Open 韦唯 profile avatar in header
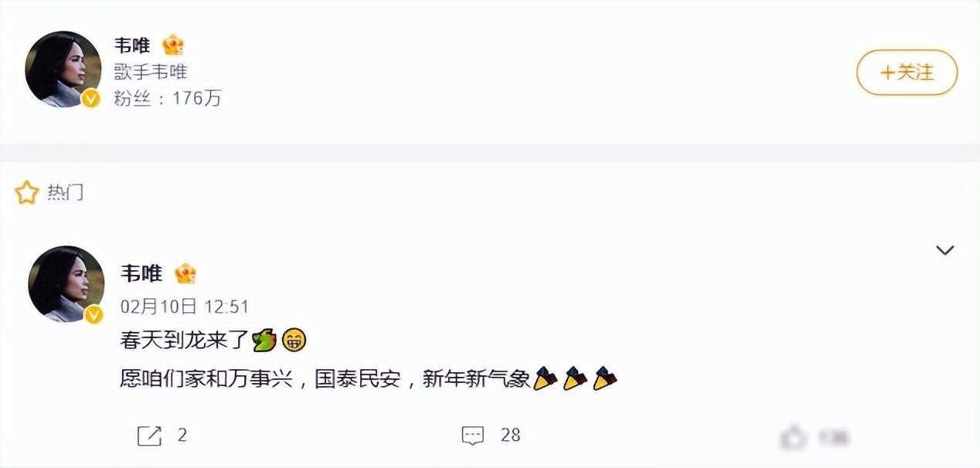Image resolution: width=980 pixels, height=468 pixels. (63, 70)
